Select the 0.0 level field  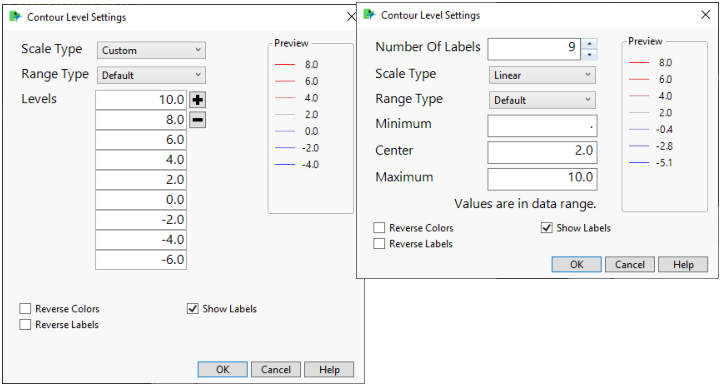pos(141,200)
